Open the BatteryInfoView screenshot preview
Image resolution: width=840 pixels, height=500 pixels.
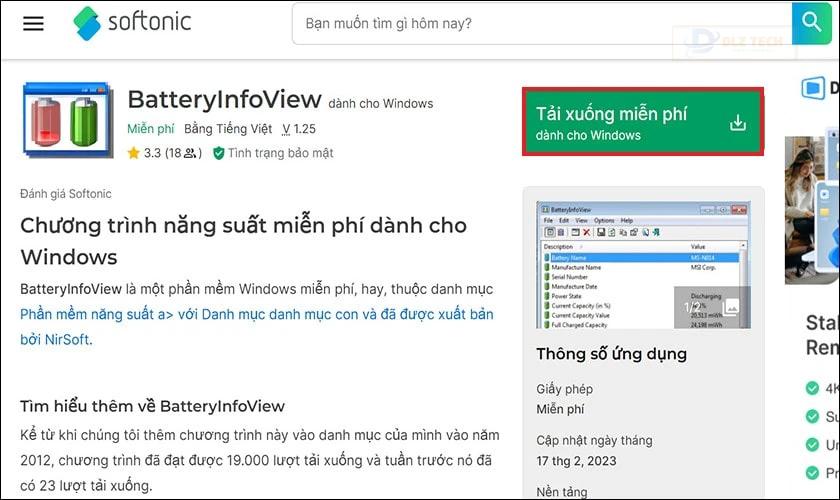[643, 265]
